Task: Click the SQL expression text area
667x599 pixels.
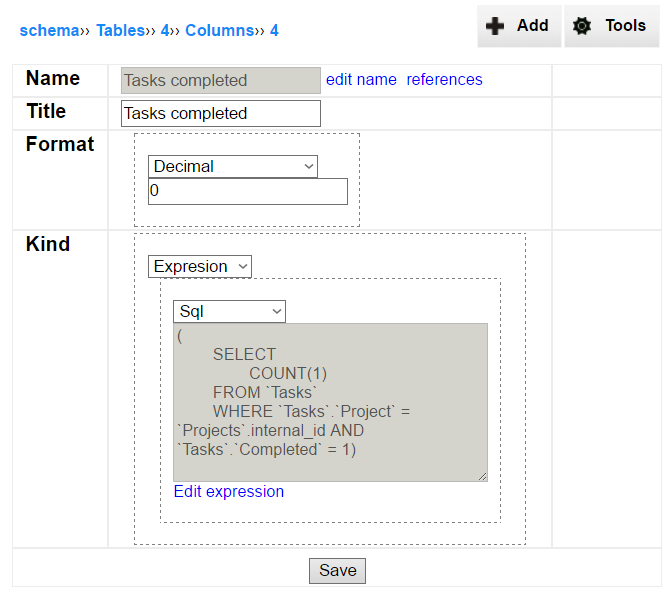Action: (330, 402)
